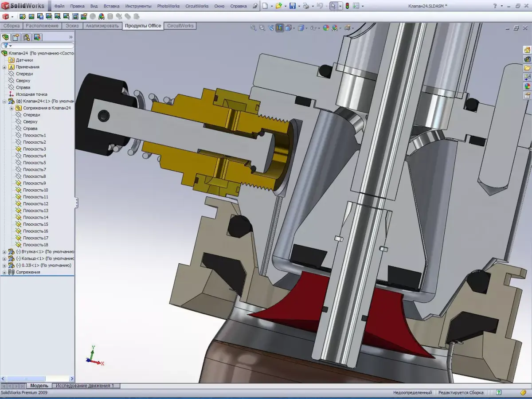Viewport: 532px width, 399px height.
Task: Switch to the Эскиз tab
Action: (x=72, y=26)
